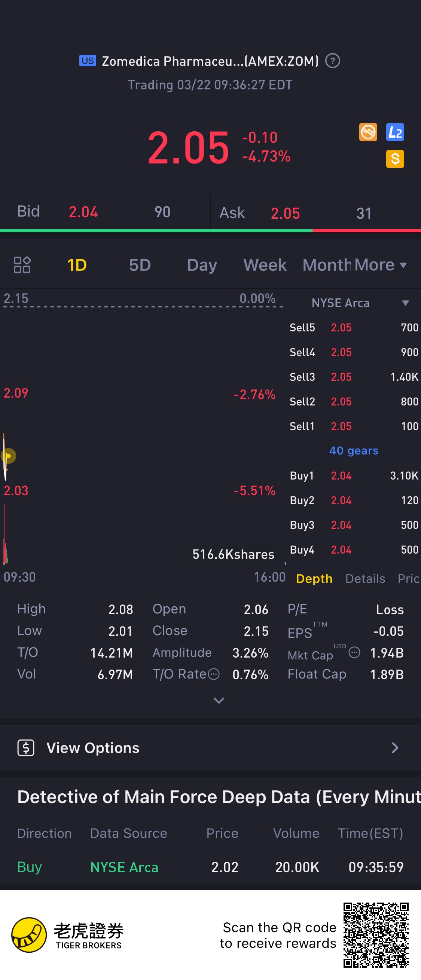Tap the blue 40 gears link
Viewport: 421px width, 980px height.
[x=353, y=451]
